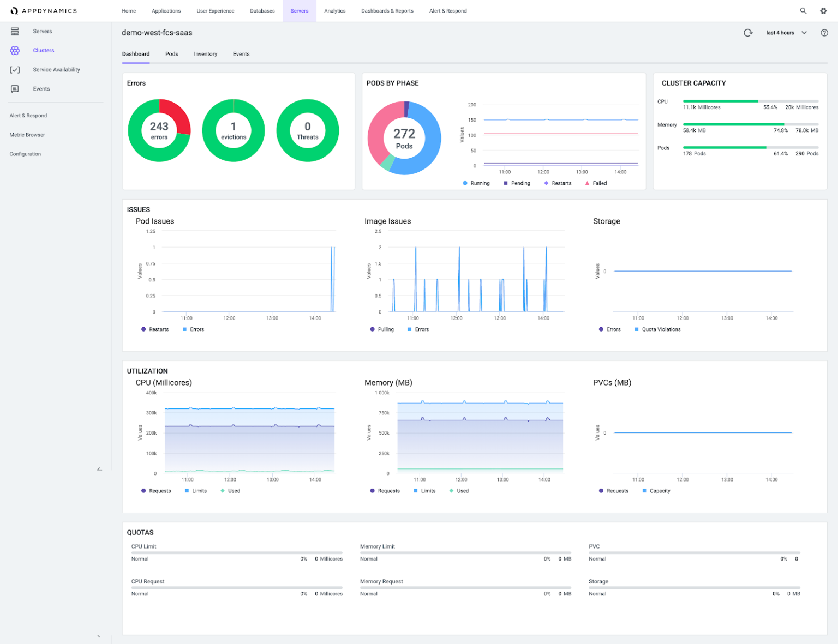Image resolution: width=838 pixels, height=644 pixels.
Task: Open the Metric Browser
Action: click(x=27, y=135)
